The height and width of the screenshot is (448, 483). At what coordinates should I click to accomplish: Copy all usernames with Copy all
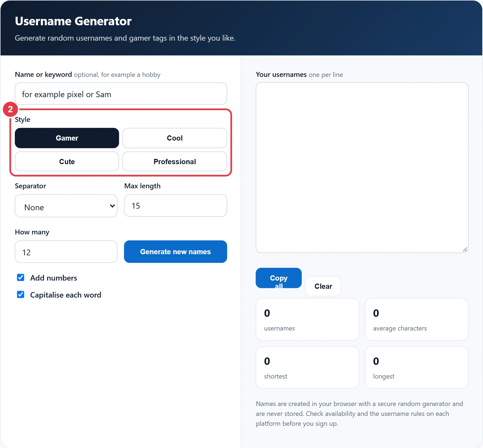(x=279, y=278)
